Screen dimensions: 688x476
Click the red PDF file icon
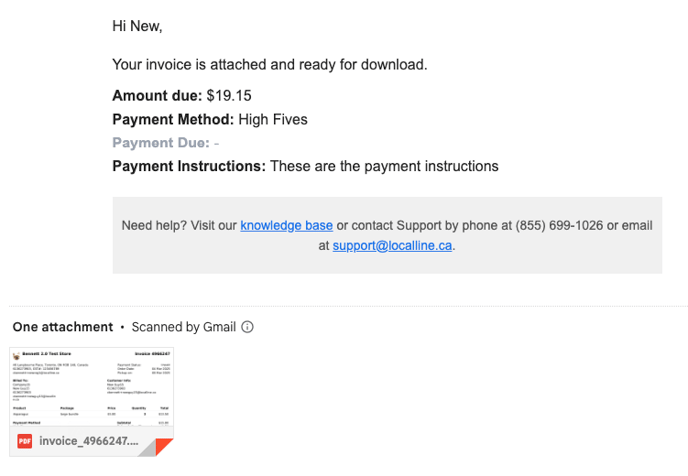pyautogui.click(x=25, y=441)
